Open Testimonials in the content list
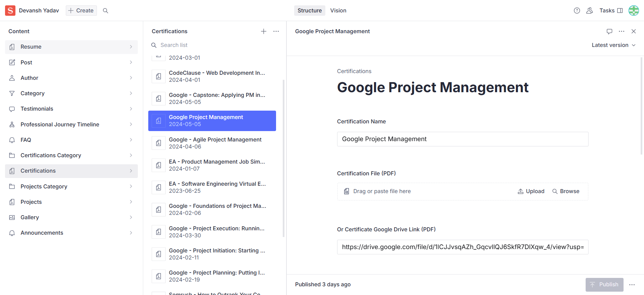 pos(71,109)
